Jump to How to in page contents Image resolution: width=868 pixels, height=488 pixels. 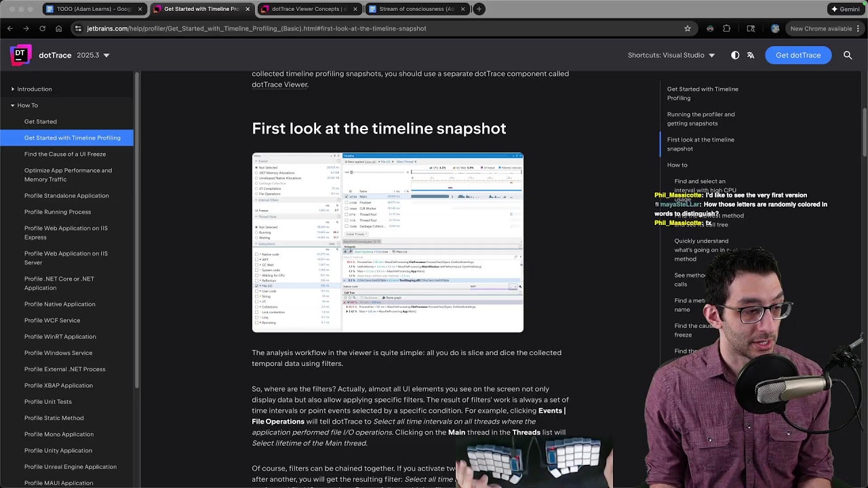coord(677,165)
